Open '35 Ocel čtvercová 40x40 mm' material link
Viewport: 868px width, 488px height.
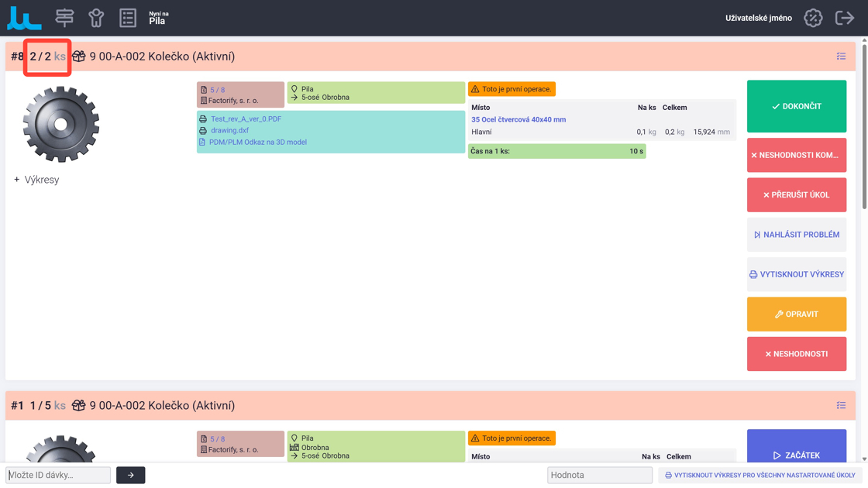click(x=518, y=119)
